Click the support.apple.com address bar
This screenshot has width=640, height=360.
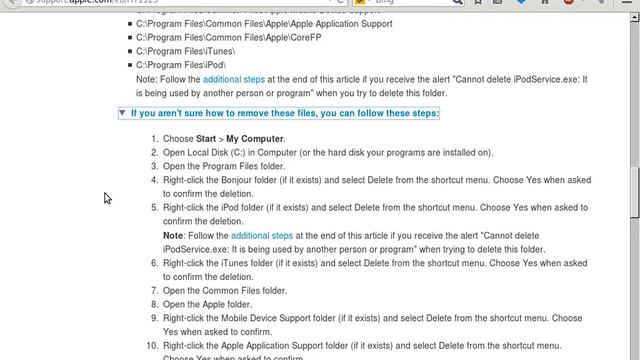pyautogui.click(x=176, y=2)
